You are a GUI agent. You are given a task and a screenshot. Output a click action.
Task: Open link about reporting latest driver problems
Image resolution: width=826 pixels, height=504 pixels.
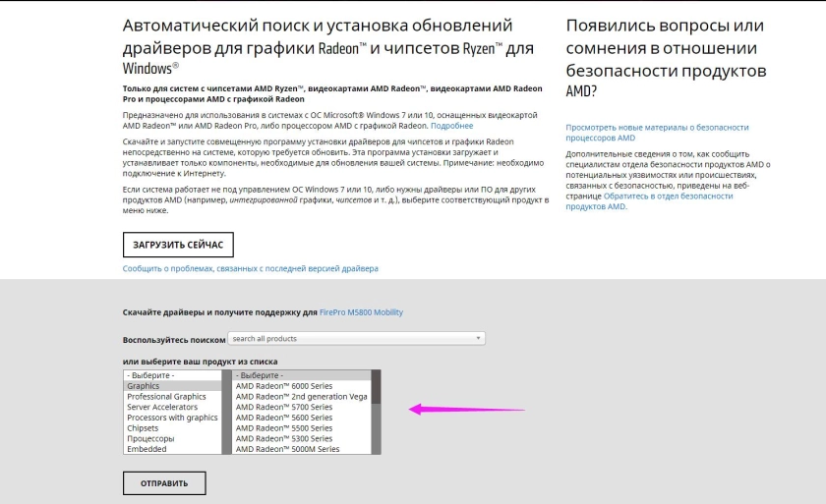pyautogui.click(x=250, y=268)
